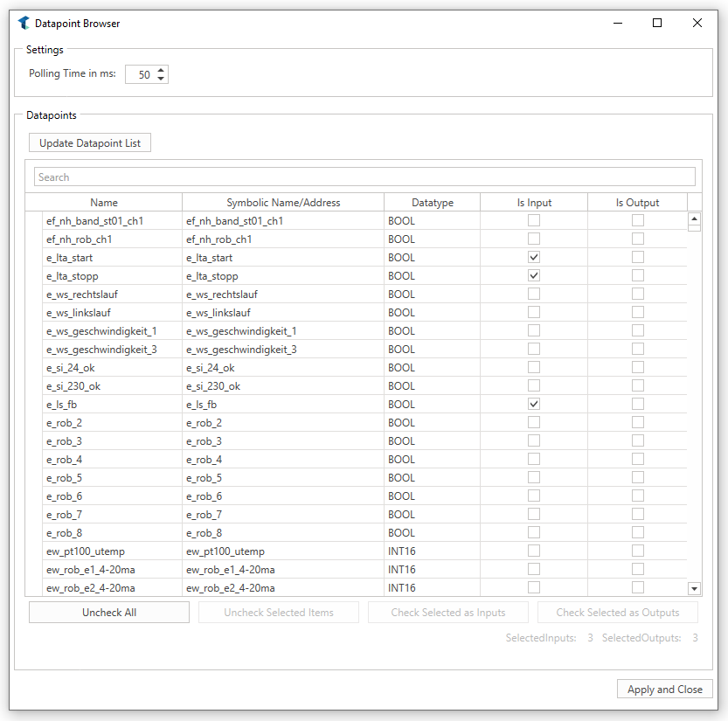The width and height of the screenshot is (728, 721).
Task: Select the e_lta_start name cell
Action: click(x=112, y=258)
